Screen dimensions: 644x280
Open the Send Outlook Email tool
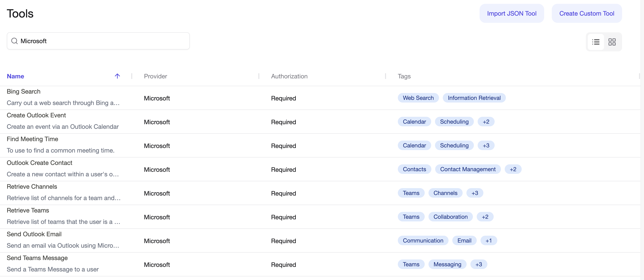34,234
